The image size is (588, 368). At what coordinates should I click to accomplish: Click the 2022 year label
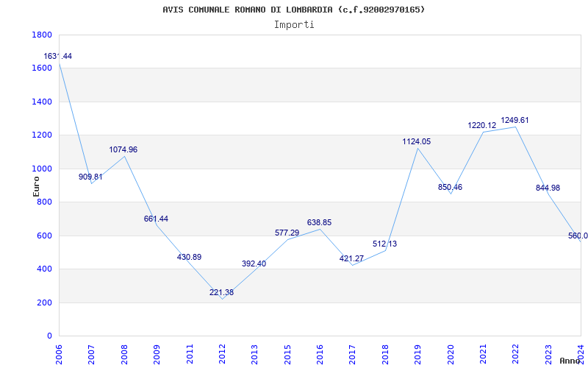(516, 355)
